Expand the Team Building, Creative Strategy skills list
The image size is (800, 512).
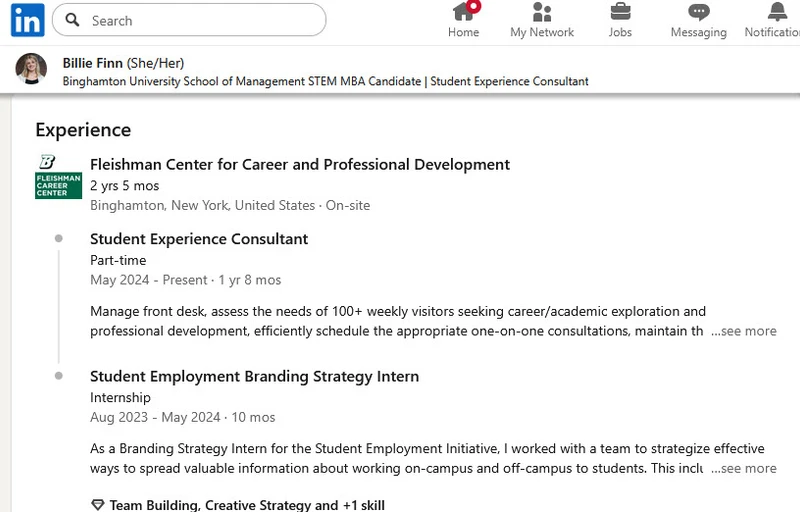coord(247,505)
